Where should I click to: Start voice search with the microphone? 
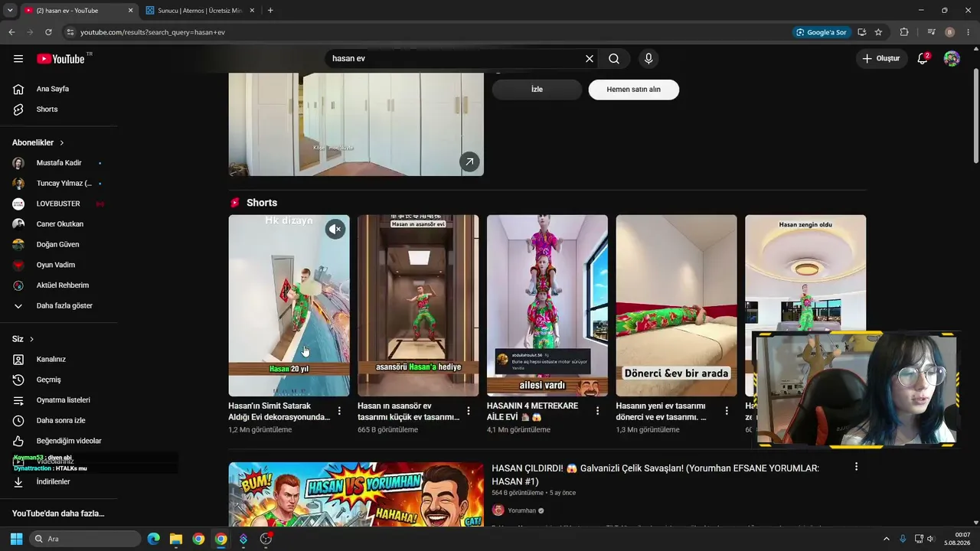coord(648,59)
